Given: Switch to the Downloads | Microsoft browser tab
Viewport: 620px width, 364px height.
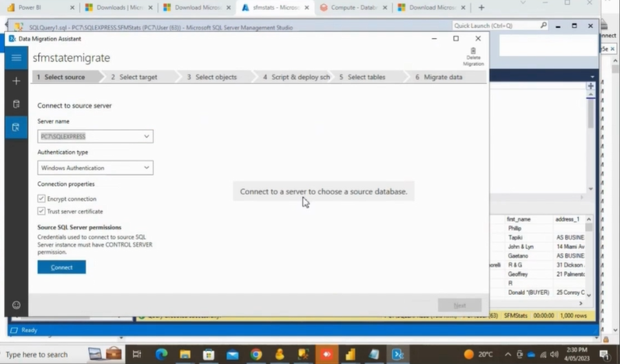Looking at the screenshot, I should click(118, 8).
